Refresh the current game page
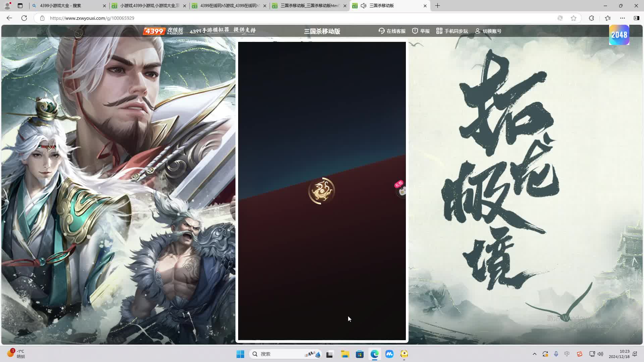The image size is (644, 362). tap(24, 18)
